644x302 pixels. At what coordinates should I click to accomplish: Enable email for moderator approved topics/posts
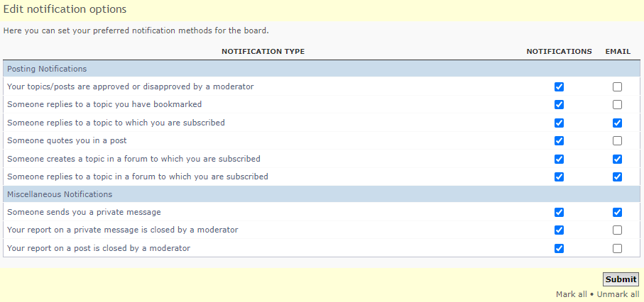617,86
